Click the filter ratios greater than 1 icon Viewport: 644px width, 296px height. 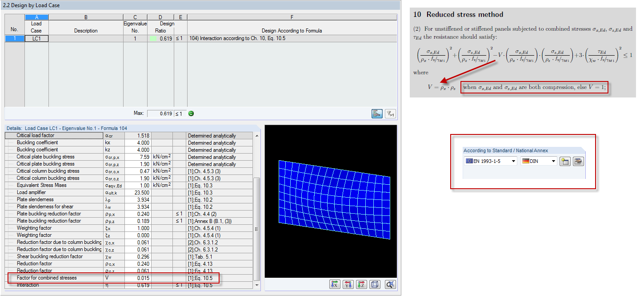pyautogui.click(x=390, y=114)
